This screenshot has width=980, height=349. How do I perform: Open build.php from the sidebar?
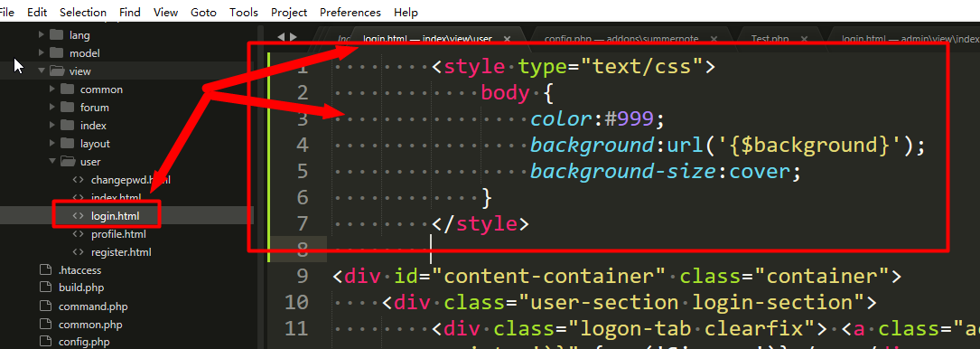(x=81, y=288)
